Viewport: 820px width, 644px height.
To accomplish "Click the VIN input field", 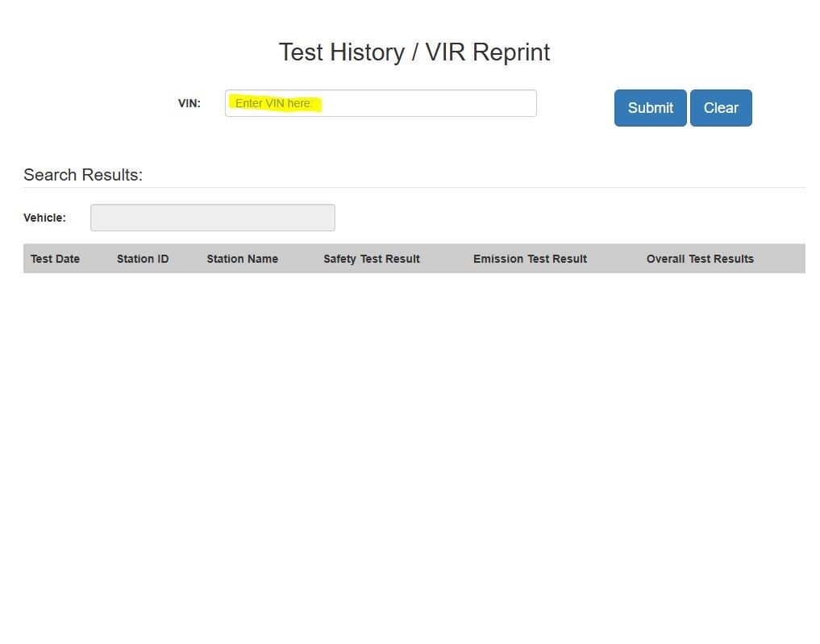I will pos(380,103).
